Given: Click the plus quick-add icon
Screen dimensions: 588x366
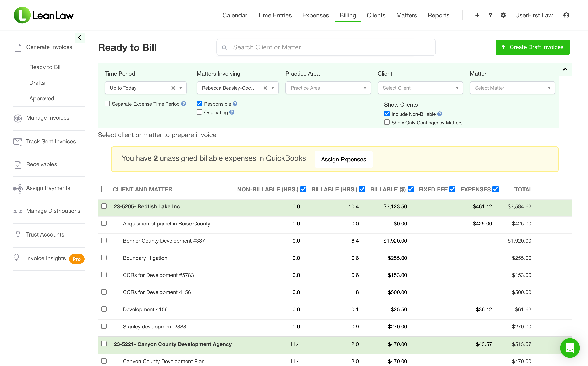Looking at the screenshot, I should [x=477, y=15].
